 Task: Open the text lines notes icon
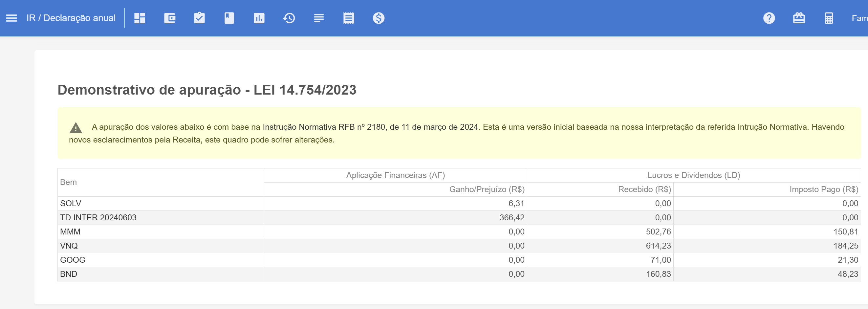coord(318,18)
